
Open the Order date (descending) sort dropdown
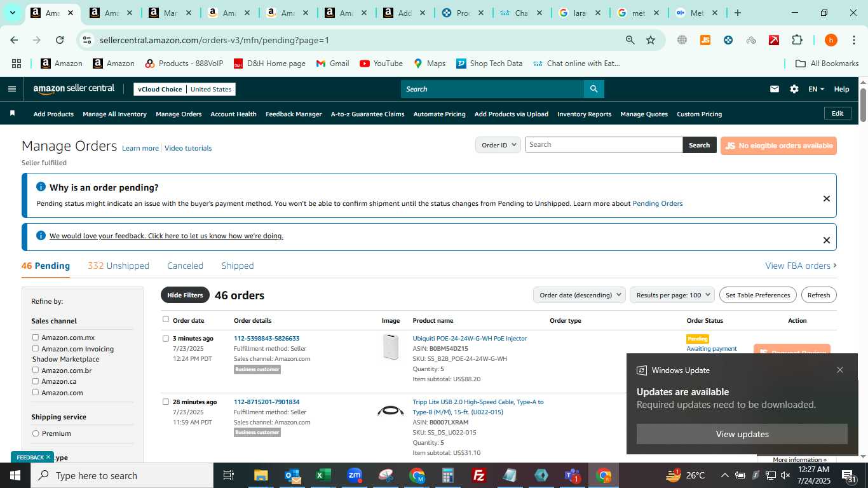[x=579, y=295]
